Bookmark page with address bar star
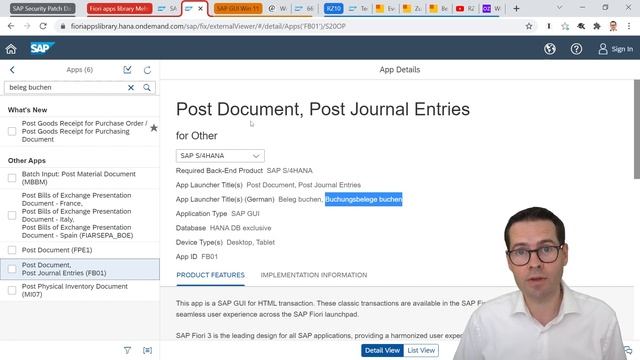Viewport: 640px width, 360px height. coord(529,26)
